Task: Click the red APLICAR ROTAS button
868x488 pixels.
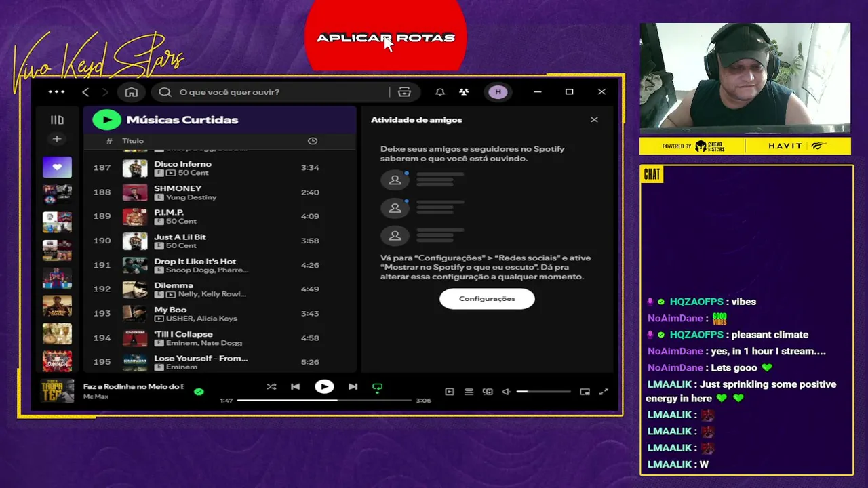Action: 385,35
